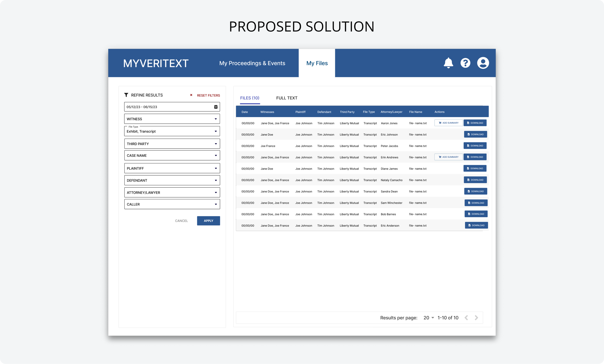Switch to My Proceedings & Events tab
604x364 pixels.
tap(252, 63)
